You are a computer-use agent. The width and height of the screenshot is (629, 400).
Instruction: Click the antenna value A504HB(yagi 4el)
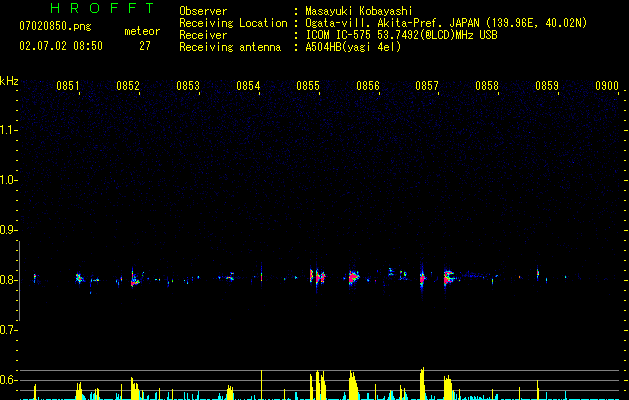click(353, 47)
